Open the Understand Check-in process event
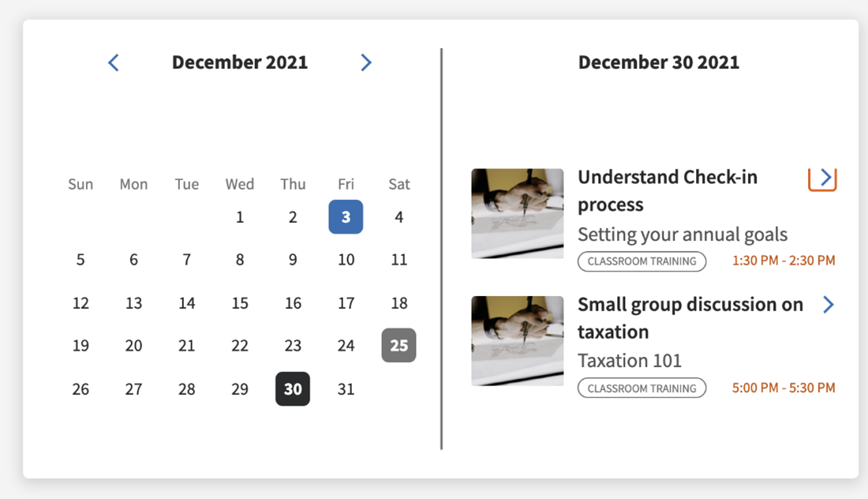 pos(668,190)
